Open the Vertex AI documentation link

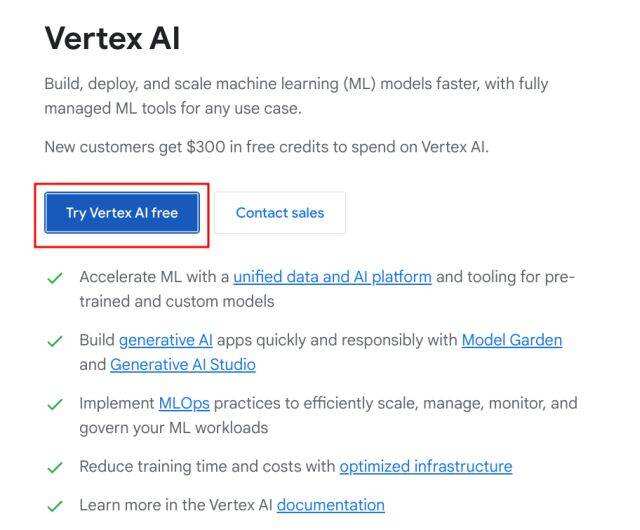pos(330,505)
